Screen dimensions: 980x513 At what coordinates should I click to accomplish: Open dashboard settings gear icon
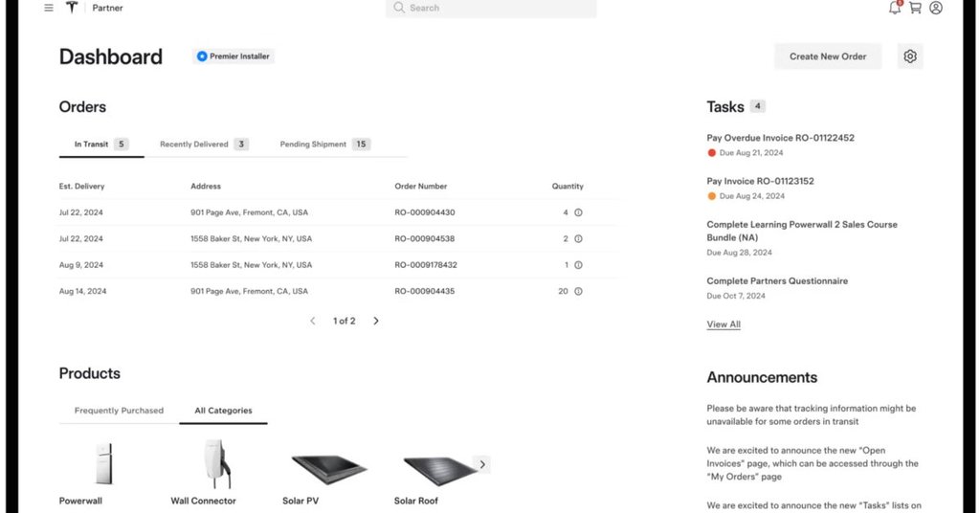[x=910, y=56]
